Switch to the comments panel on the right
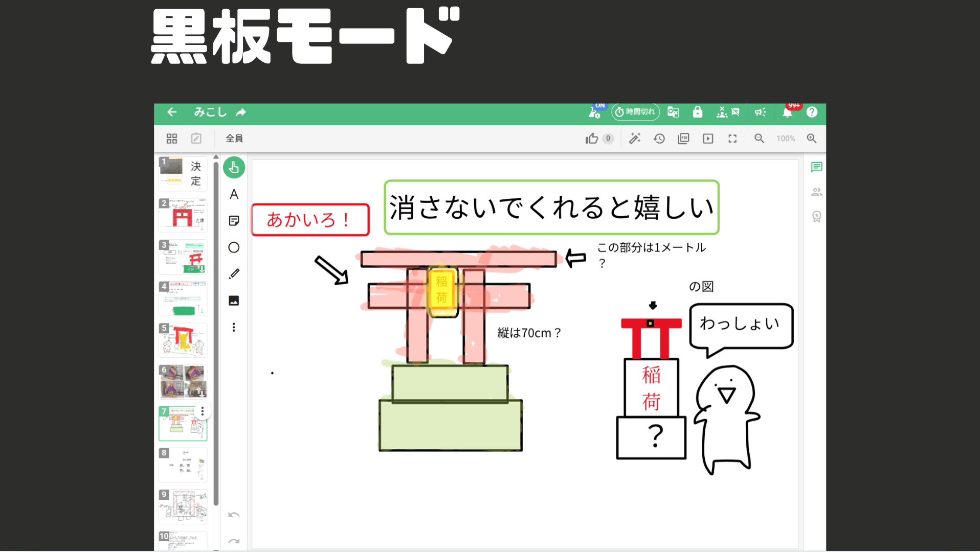This screenshot has width=980, height=552. tap(816, 167)
